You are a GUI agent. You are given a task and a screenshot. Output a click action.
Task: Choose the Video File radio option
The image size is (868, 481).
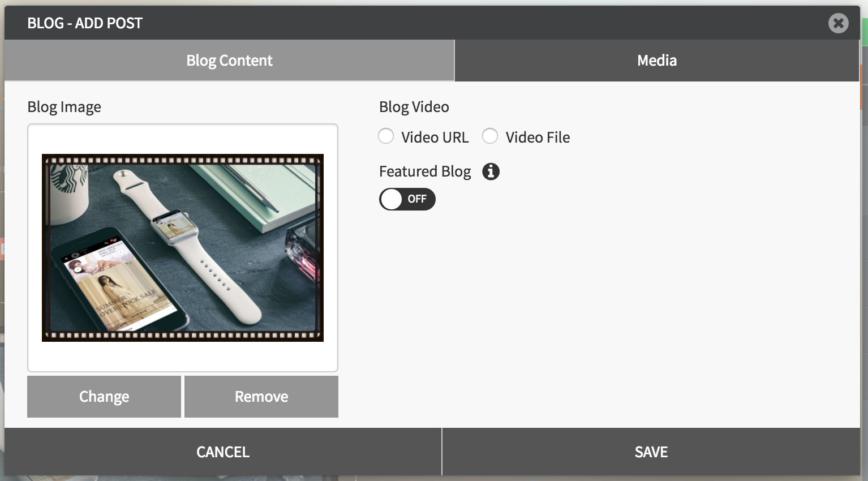(490, 136)
